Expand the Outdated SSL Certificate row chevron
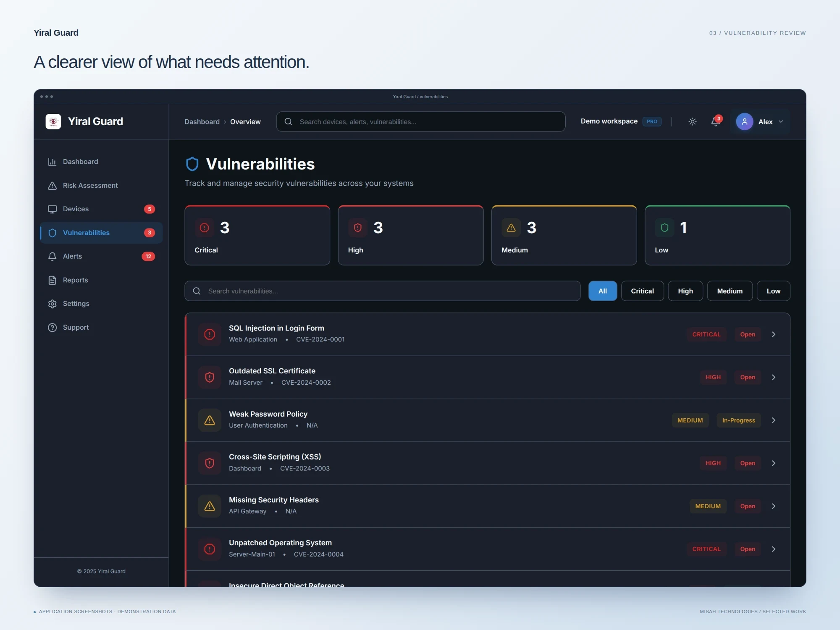Screen dimensions: 840x630 [x=773, y=377]
